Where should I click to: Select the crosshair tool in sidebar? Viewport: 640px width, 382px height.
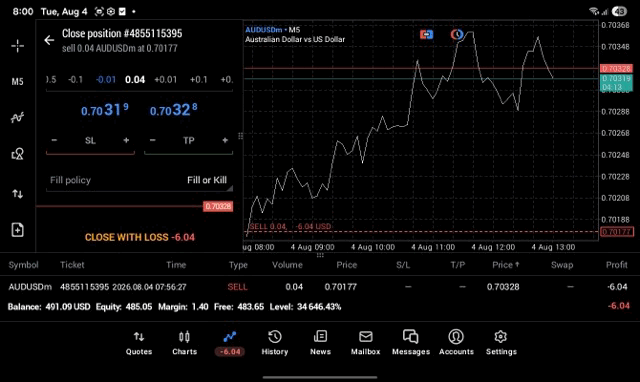click(18, 46)
